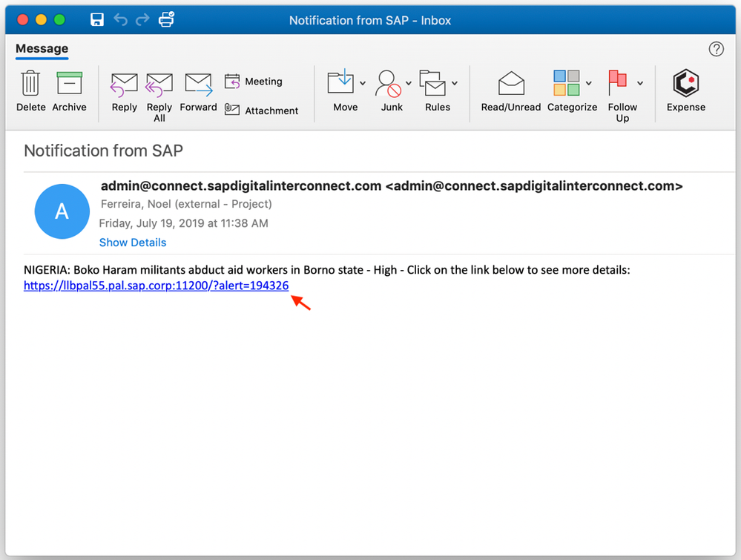Open help with the question mark icon
741x560 pixels.
(716, 49)
